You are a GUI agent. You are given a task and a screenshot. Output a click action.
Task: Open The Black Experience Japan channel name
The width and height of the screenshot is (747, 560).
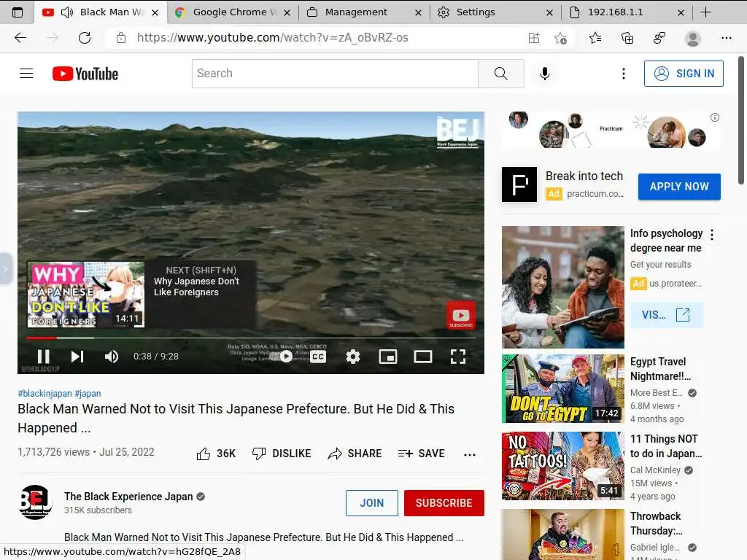pyautogui.click(x=128, y=496)
